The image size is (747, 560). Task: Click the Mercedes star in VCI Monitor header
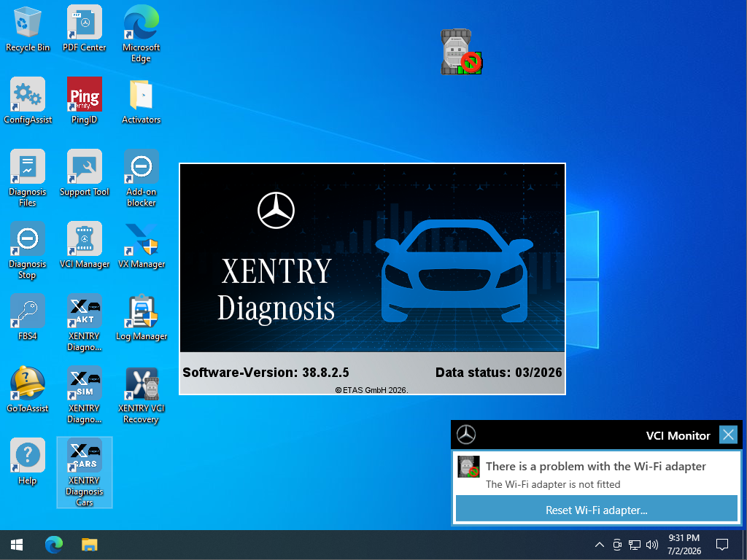(466, 435)
